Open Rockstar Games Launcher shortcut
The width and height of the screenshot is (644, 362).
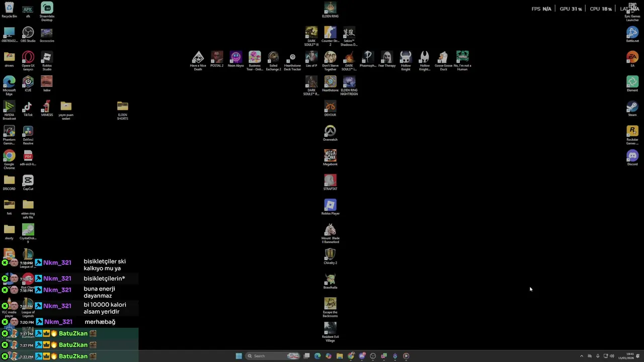pyautogui.click(x=632, y=135)
